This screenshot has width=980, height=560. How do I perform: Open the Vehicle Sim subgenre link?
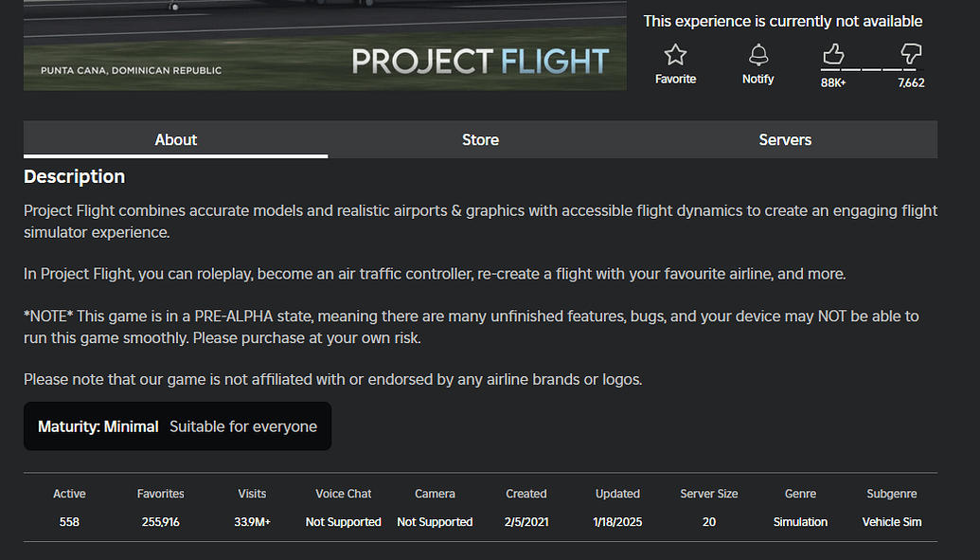(x=892, y=522)
